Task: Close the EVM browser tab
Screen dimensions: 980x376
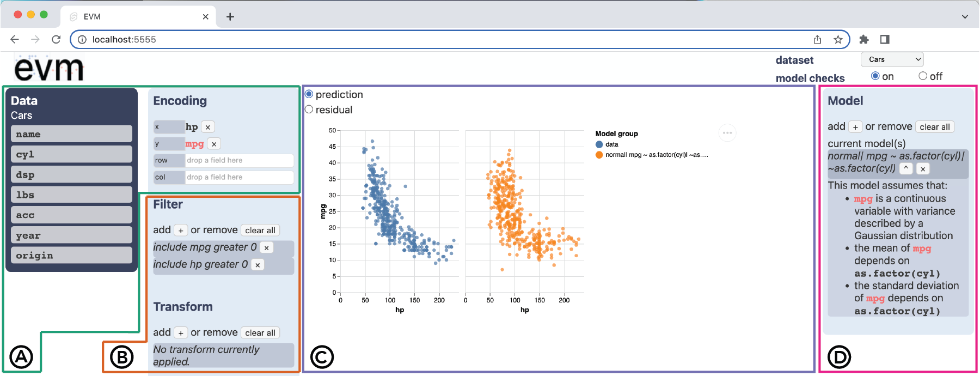Action: tap(205, 17)
